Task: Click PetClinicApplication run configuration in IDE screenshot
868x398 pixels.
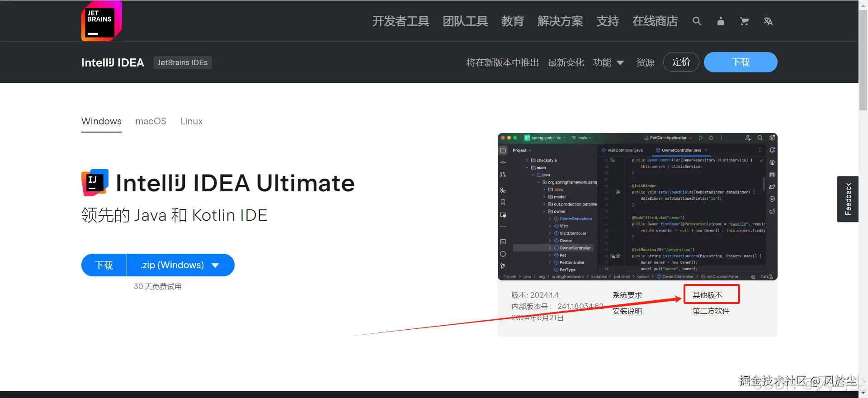Action: [x=668, y=138]
